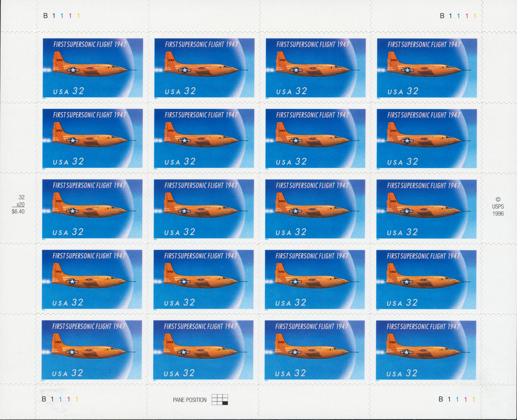Select the first stamp in top row

pyautogui.click(x=93, y=68)
